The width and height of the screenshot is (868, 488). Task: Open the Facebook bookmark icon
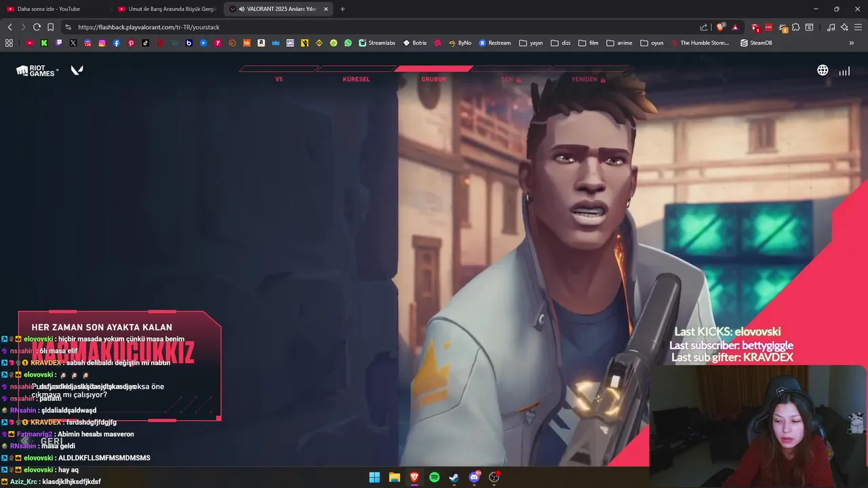coord(117,43)
